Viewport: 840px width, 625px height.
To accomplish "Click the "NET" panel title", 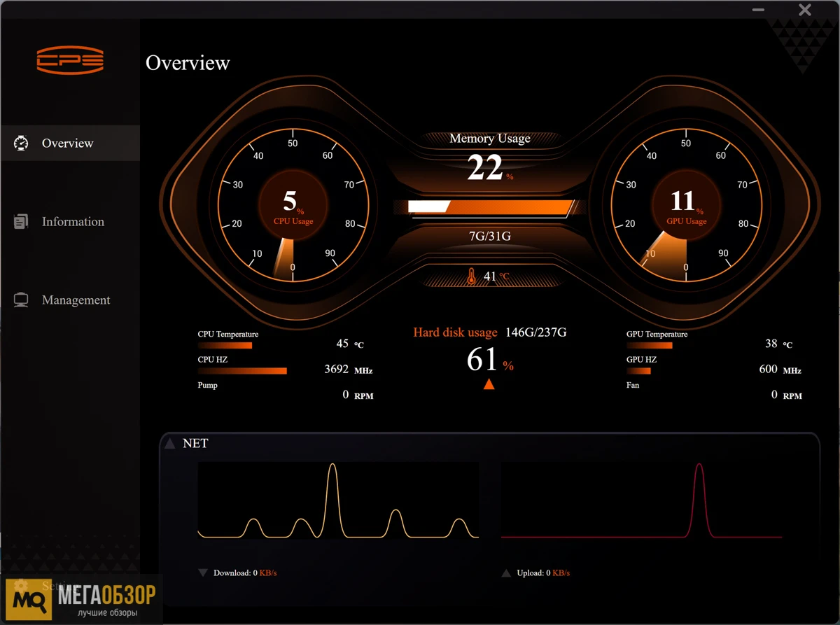I will 195,444.
